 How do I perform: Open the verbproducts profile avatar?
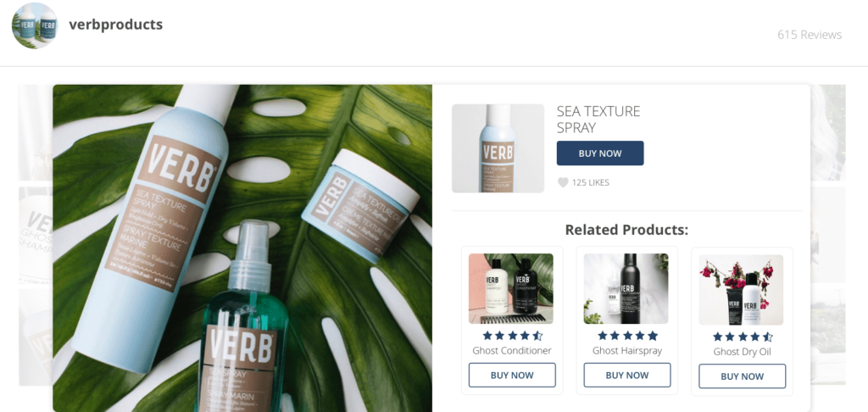34,25
